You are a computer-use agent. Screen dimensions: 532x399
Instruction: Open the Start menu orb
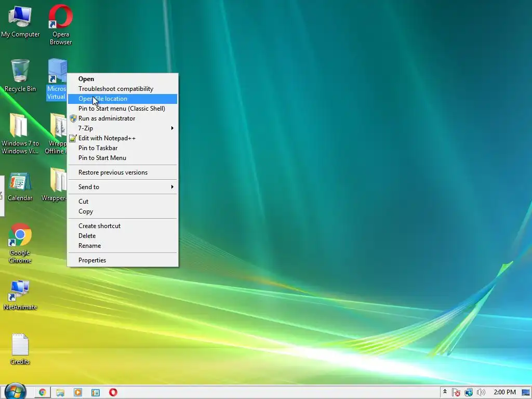[15, 392]
